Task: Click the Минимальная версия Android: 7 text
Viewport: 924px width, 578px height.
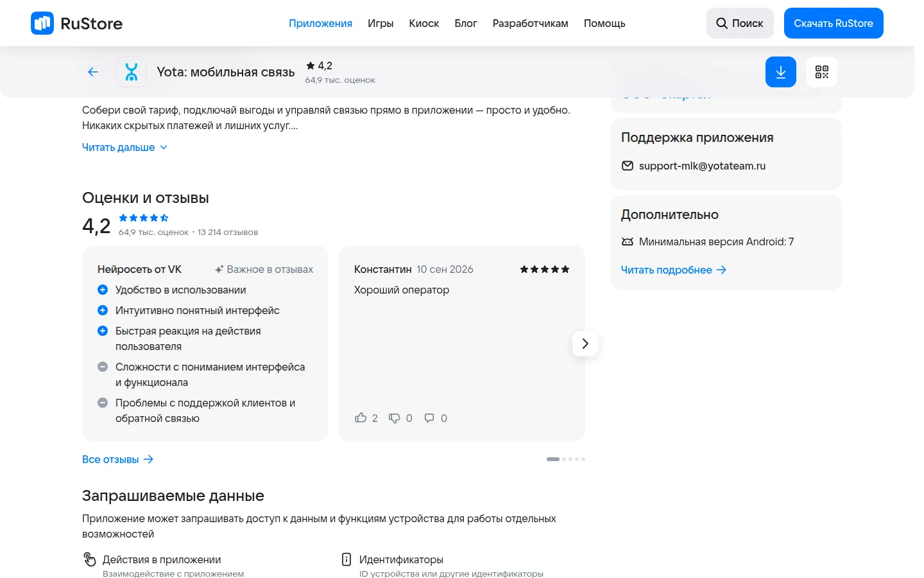Action: (717, 241)
